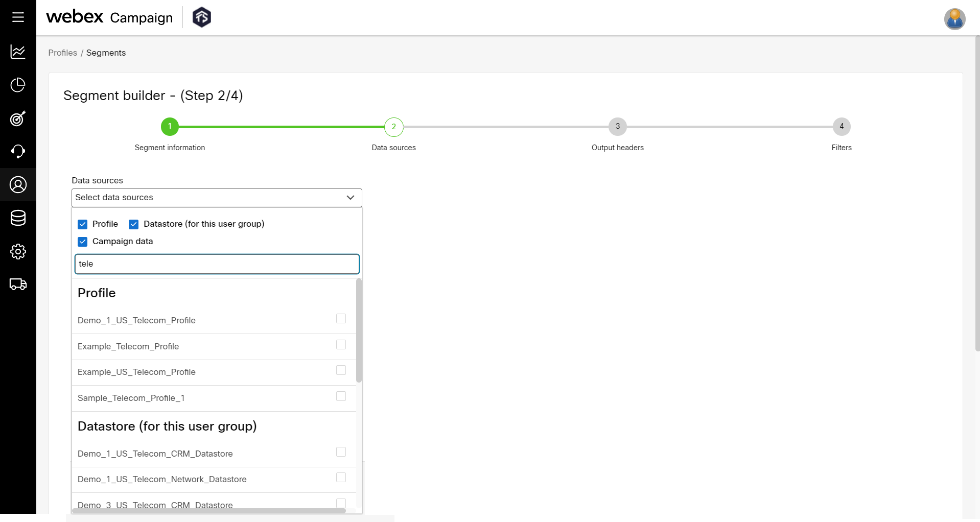Select the delivery truck icon in sidebar
This screenshot has height=522, width=980.
click(x=18, y=284)
